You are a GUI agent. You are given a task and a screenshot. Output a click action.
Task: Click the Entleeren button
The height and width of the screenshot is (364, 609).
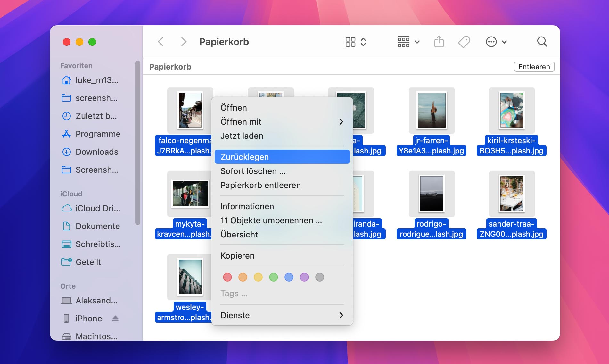[x=534, y=67]
